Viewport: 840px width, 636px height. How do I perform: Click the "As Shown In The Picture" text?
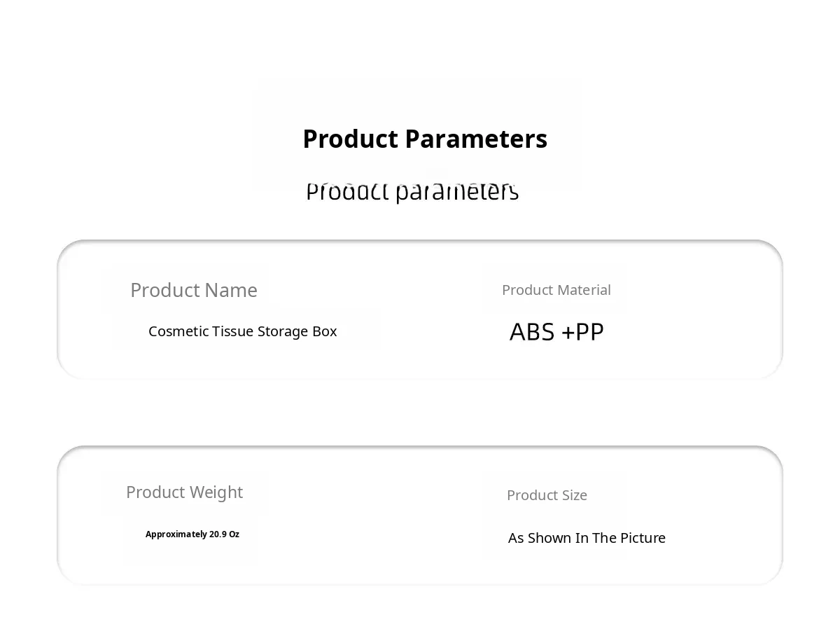coord(587,538)
